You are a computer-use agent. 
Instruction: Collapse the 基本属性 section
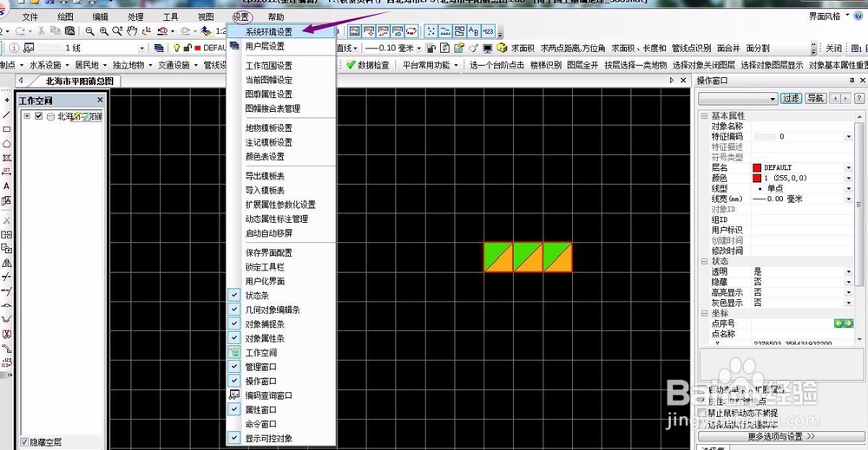tap(705, 115)
